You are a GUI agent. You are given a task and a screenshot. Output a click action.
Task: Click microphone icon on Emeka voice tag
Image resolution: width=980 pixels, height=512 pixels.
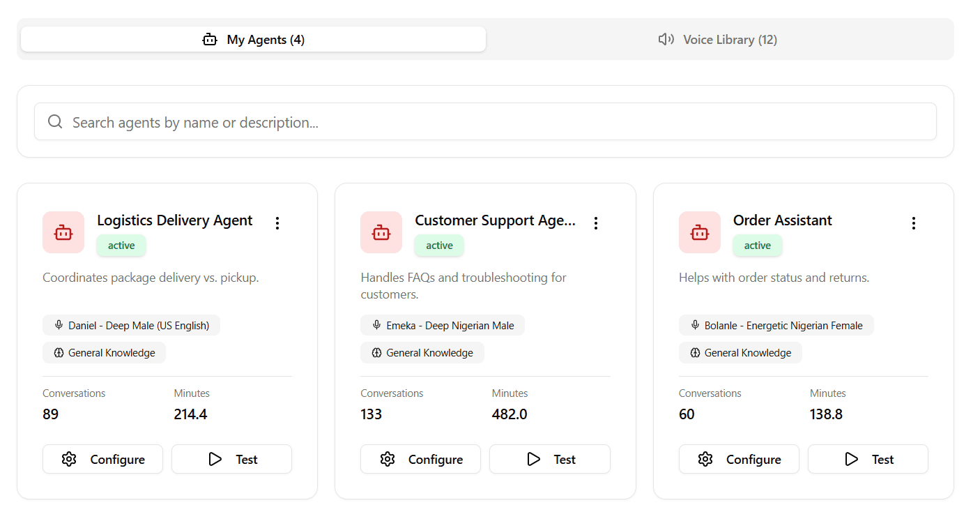pos(376,325)
